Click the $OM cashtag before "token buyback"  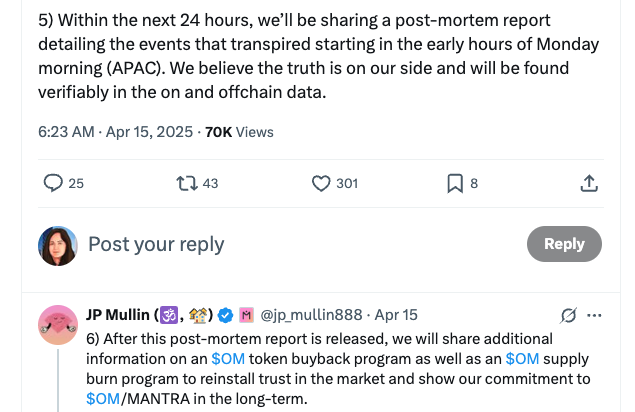coord(231,357)
